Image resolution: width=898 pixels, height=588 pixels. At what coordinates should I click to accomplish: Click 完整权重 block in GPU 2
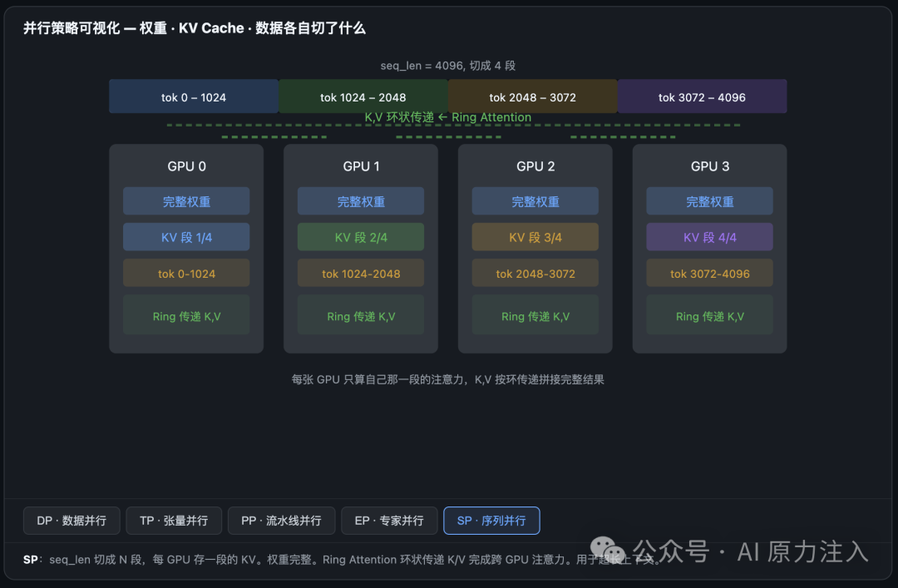[535, 201]
